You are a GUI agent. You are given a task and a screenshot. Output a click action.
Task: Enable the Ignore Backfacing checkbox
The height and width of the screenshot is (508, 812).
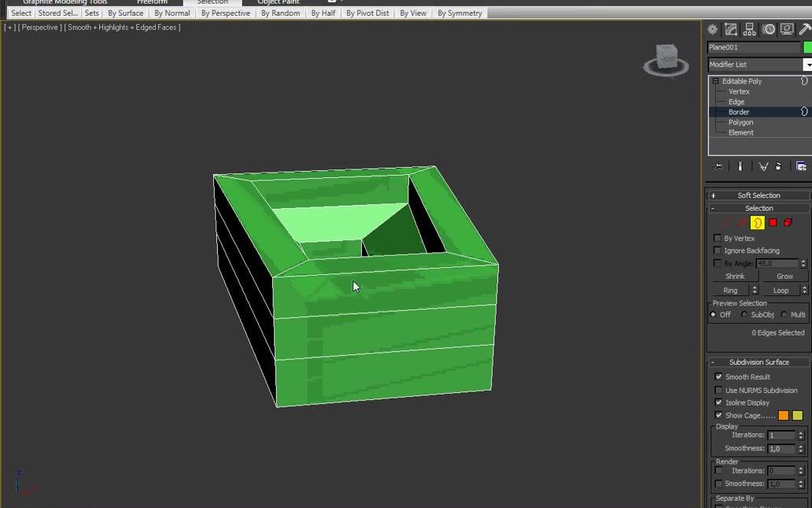click(x=717, y=250)
